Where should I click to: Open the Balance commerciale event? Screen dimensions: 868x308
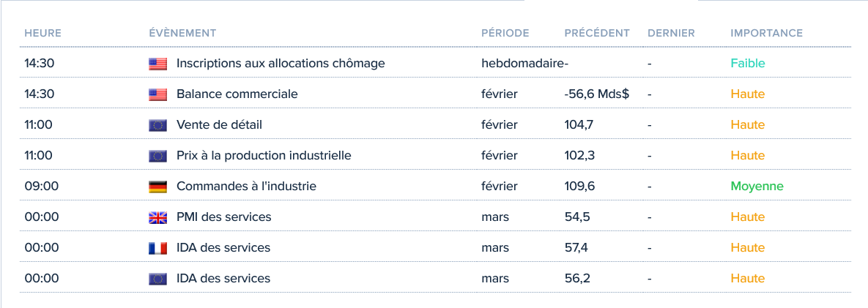[x=237, y=94]
